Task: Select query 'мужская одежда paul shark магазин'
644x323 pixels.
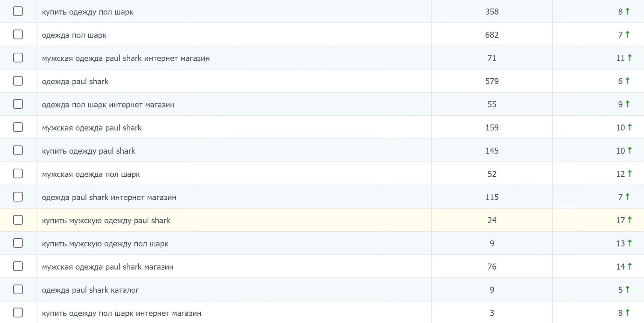Action: click(x=108, y=267)
